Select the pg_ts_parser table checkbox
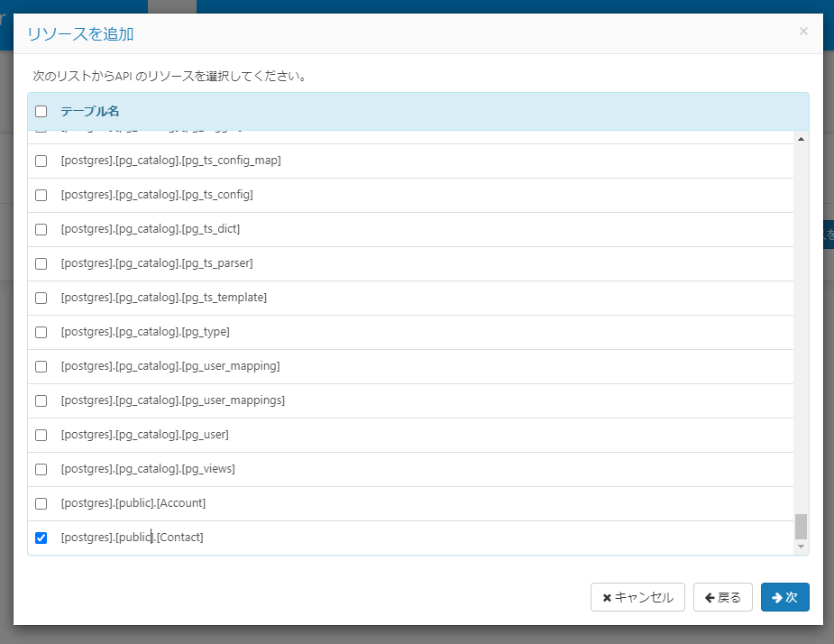Image resolution: width=834 pixels, height=644 pixels. (x=41, y=264)
